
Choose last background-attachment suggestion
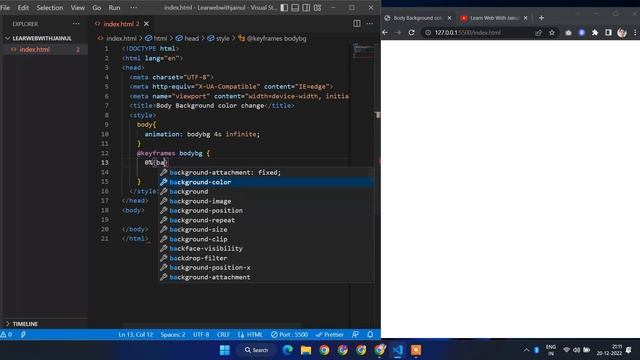266,277
